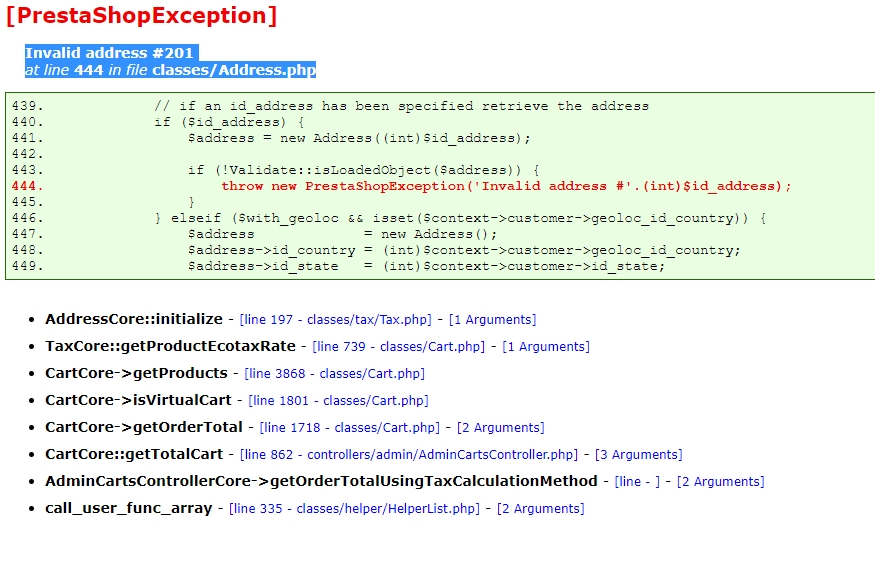
Task: Expand the arguments for AddressCore::initialize
Action: tap(492, 320)
